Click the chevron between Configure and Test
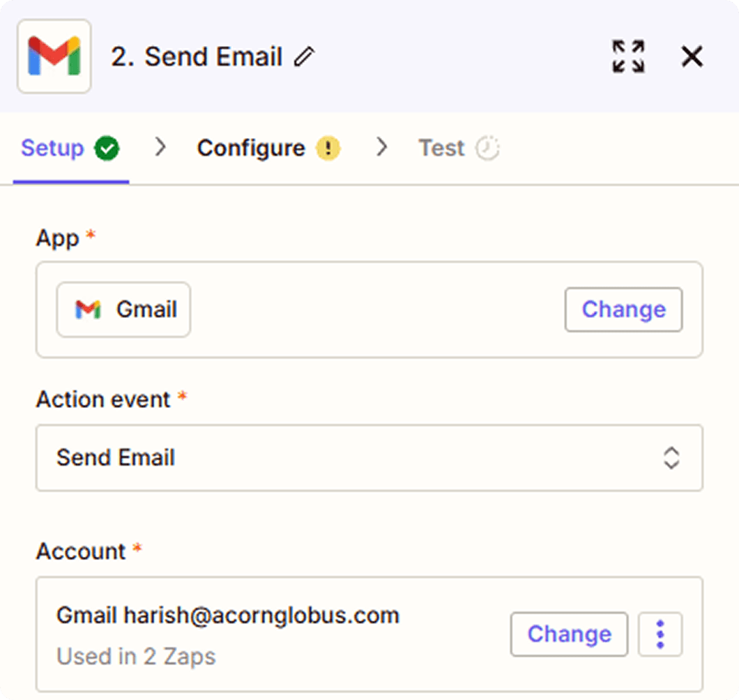The height and width of the screenshot is (700, 739). (381, 148)
